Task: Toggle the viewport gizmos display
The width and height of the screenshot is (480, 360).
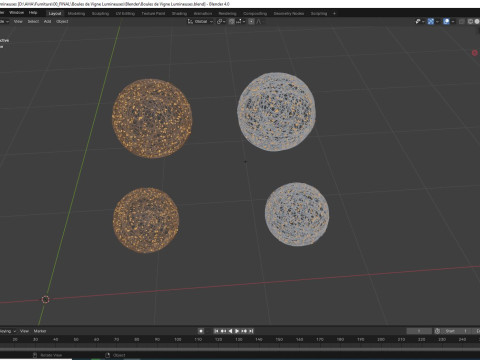Action: pyautogui.click(x=431, y=21)
